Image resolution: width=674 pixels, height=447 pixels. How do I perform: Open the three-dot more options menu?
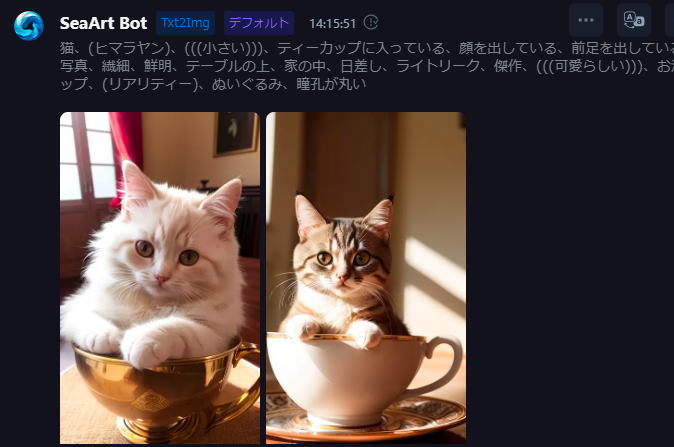[x=585, y=20]
